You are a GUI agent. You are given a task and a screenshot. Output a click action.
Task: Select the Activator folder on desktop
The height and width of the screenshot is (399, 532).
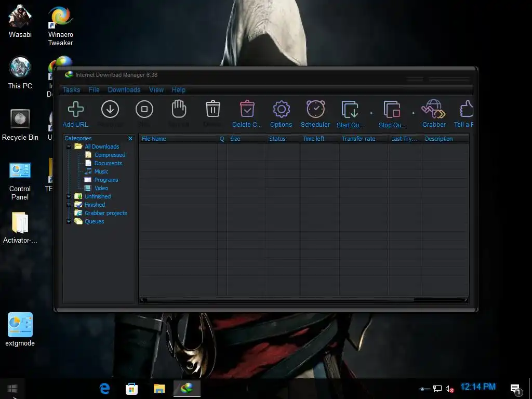point(20,228)
